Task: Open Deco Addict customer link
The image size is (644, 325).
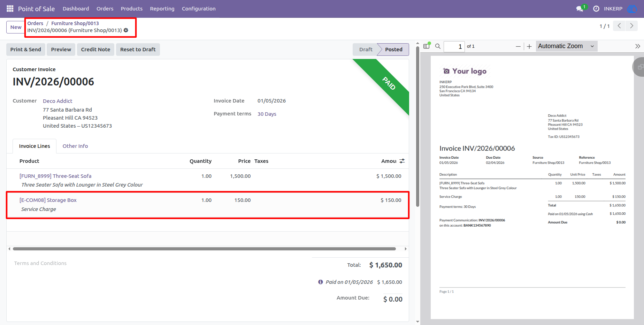Action: pyautogui.click(x=58, y=101)
